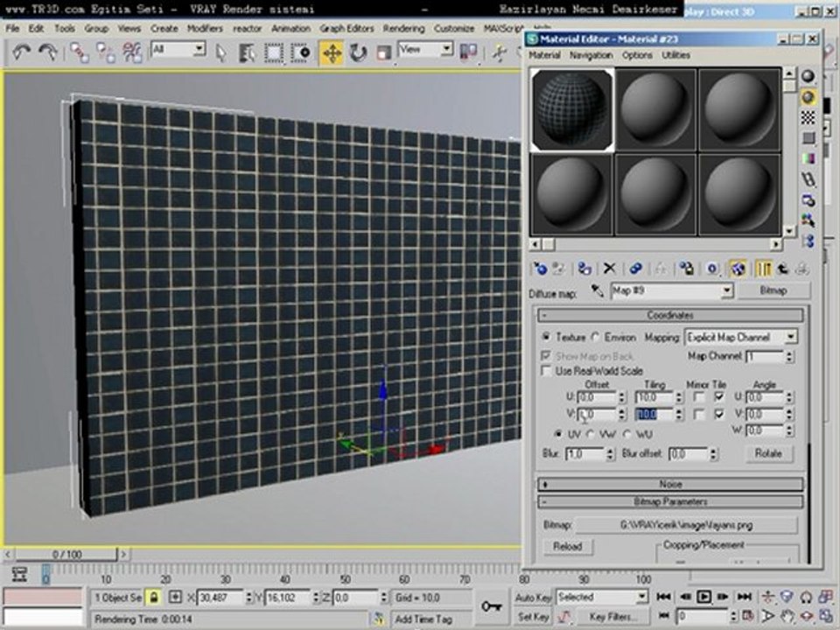
Task: Select the second material sample sphere
Action: [x=655, y=109]
